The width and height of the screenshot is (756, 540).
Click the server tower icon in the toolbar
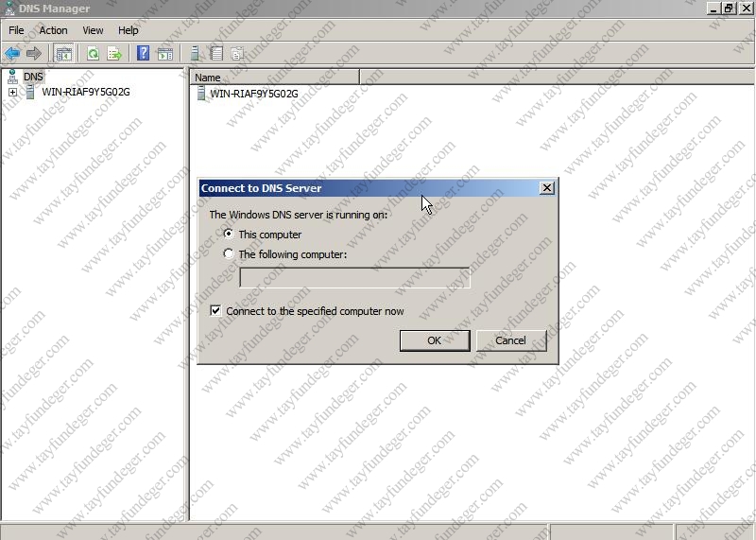[x=195, y=53]
